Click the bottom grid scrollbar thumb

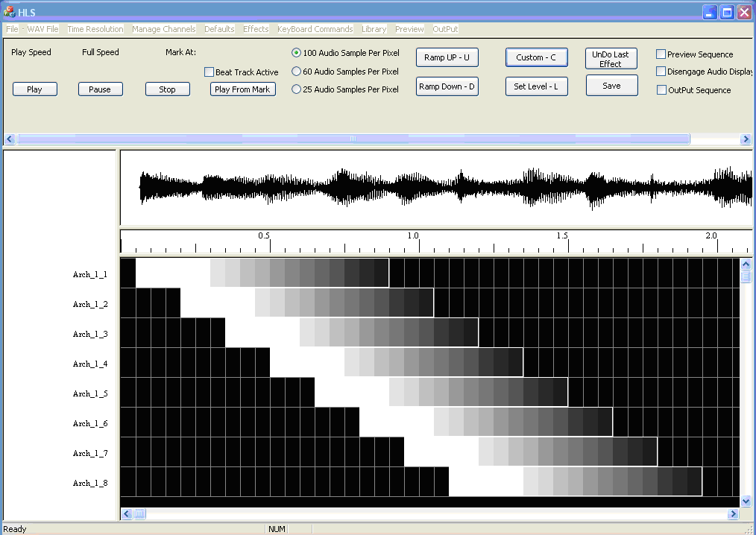tap(139, 514)
